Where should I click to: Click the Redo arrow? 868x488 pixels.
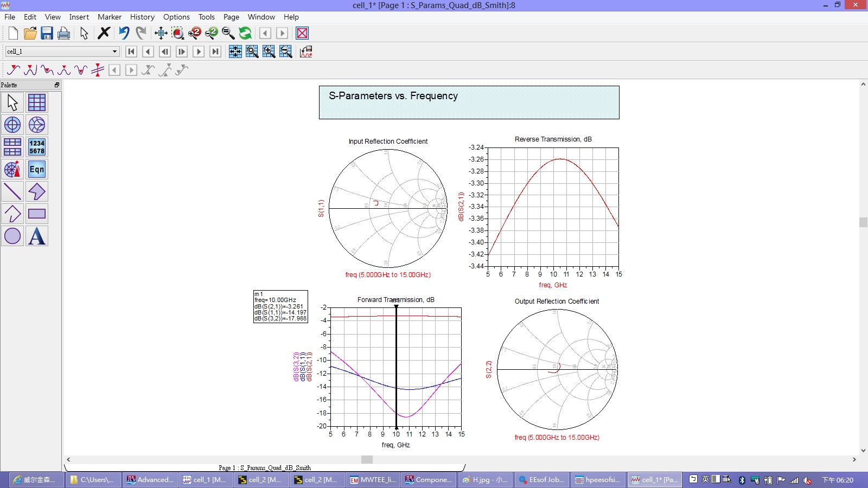141,33
